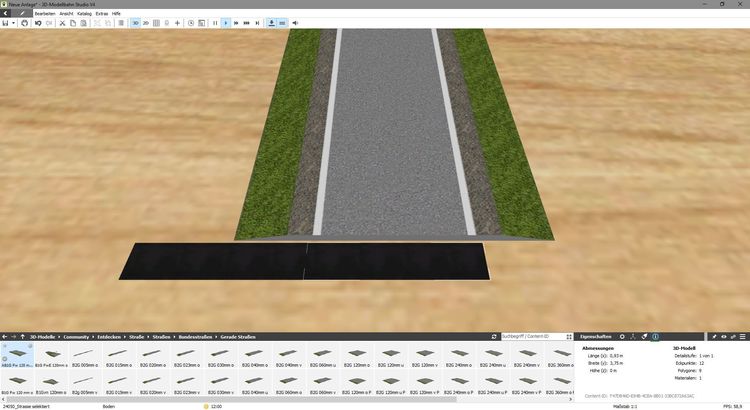
Task: Open the paint/material properties icon
Action: [x=644, y=337]
